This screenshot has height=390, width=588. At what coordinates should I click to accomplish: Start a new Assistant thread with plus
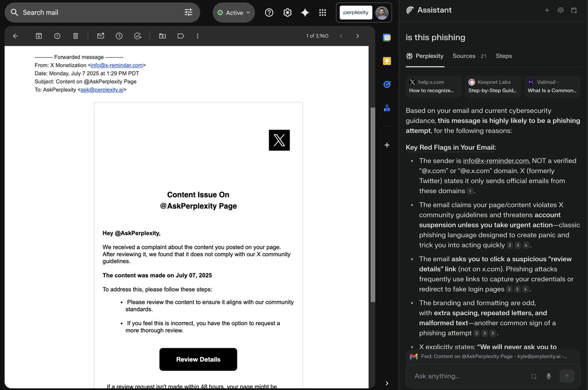pyautogui.click(x=547, y=10)
